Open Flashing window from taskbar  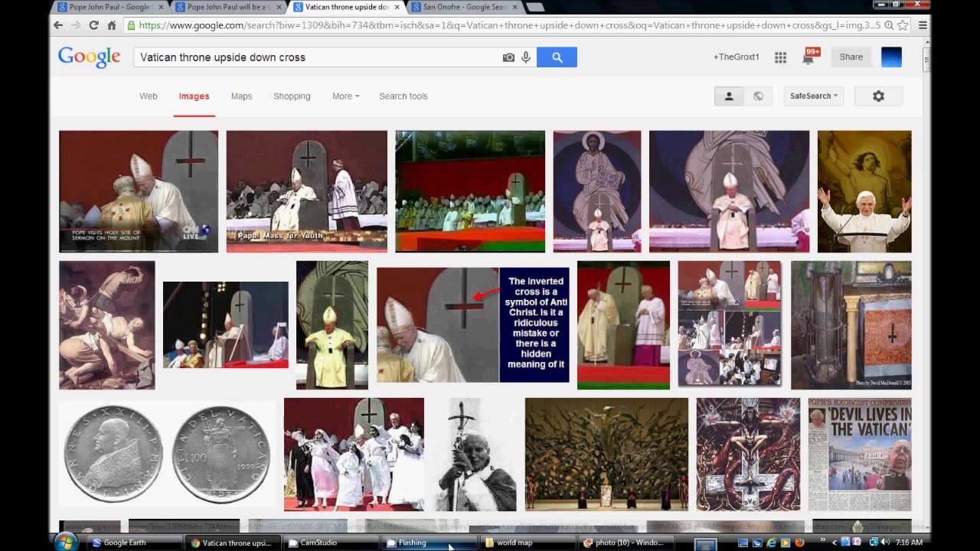pyautogui.click(x=429, y=543)
